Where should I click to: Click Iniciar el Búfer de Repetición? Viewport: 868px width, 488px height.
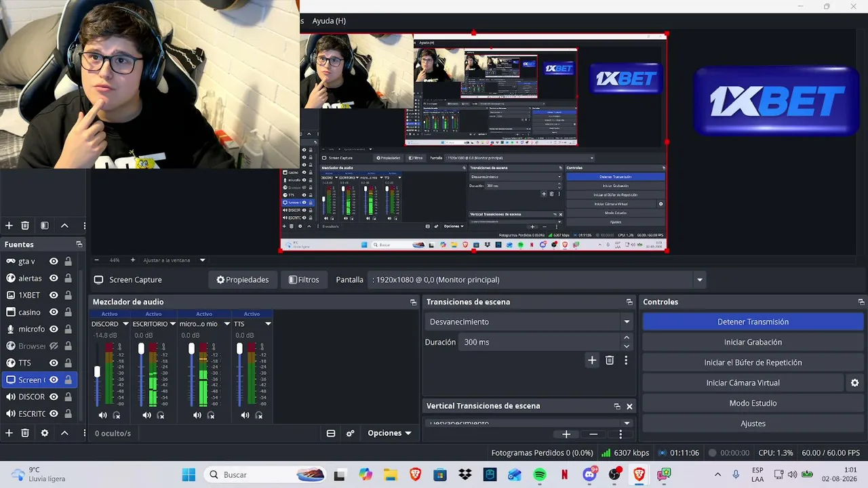point(753,363)
